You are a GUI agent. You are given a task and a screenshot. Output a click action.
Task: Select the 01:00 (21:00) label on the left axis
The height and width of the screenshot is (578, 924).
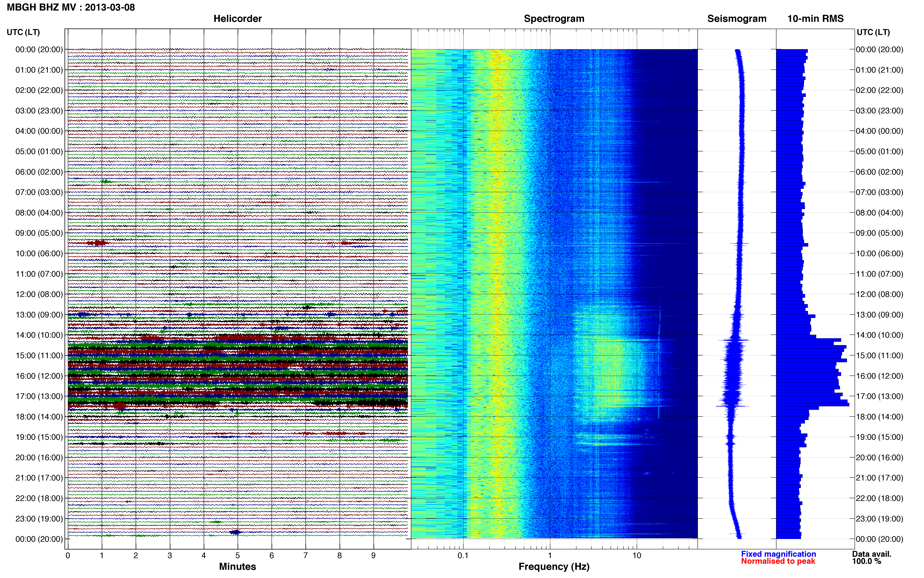pyautogui.click(x=39, y=70)
